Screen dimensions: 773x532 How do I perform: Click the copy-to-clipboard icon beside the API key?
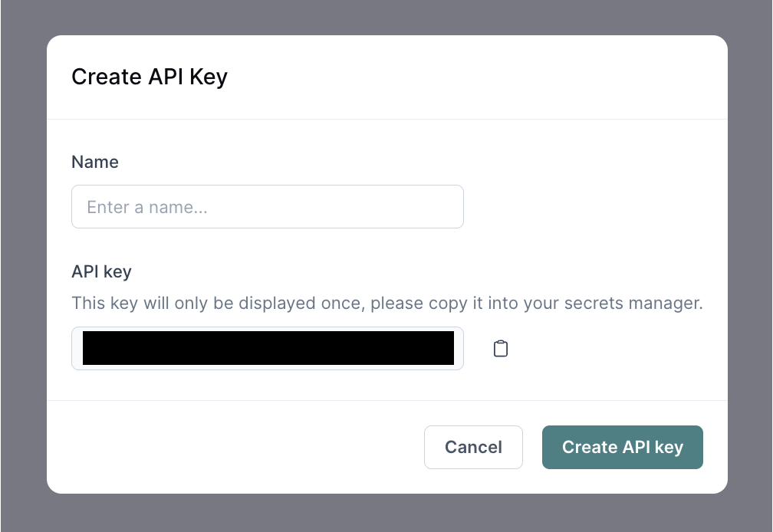click(501, 349)
